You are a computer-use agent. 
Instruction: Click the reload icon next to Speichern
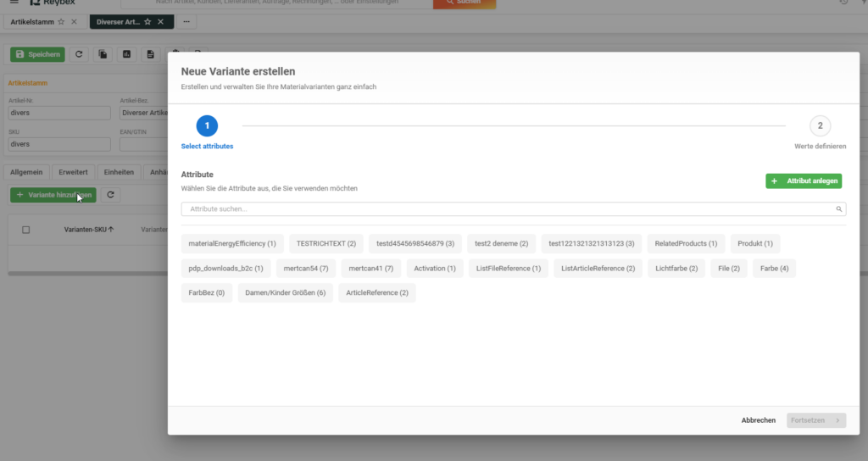pos(79,54)
